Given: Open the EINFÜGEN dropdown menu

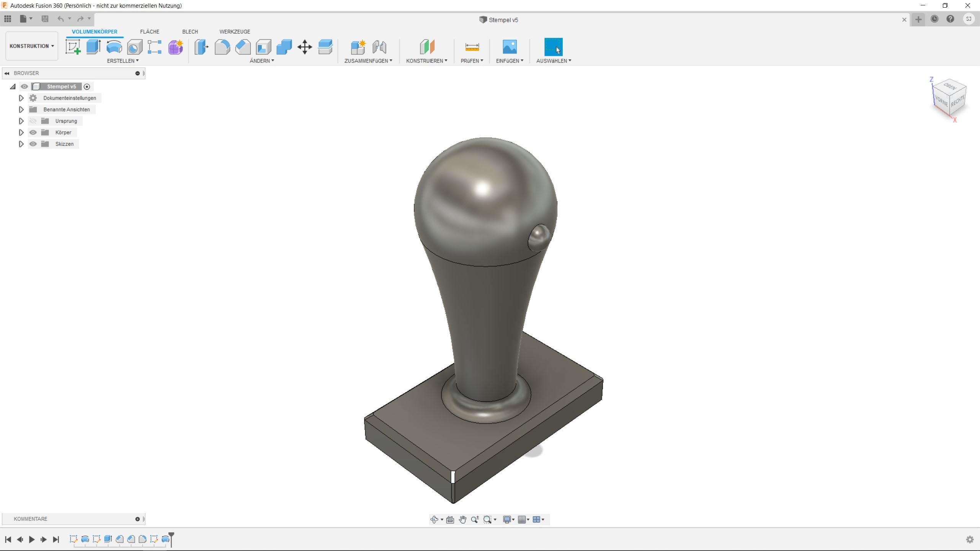Looking at the screenshot, I should (510, 61).
